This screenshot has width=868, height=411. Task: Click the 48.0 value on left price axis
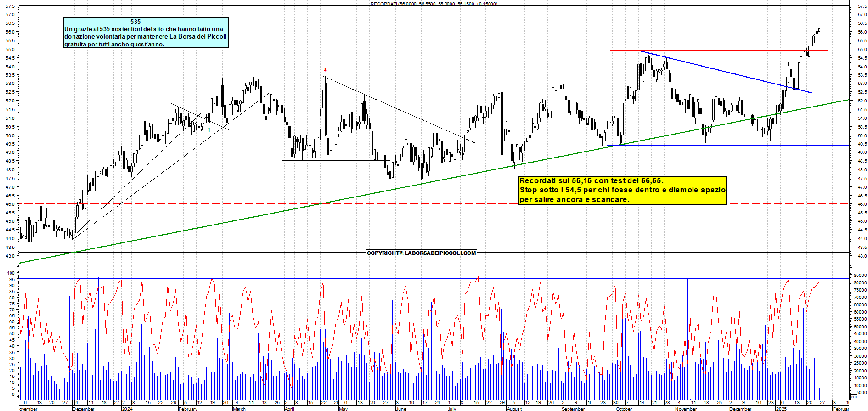(x=10, y=169)
